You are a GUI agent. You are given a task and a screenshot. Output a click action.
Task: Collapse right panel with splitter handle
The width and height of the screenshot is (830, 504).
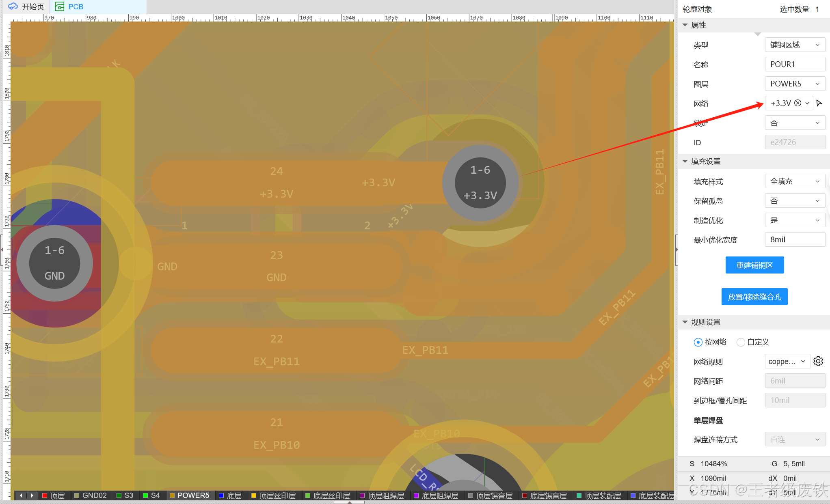click(677, 250)
